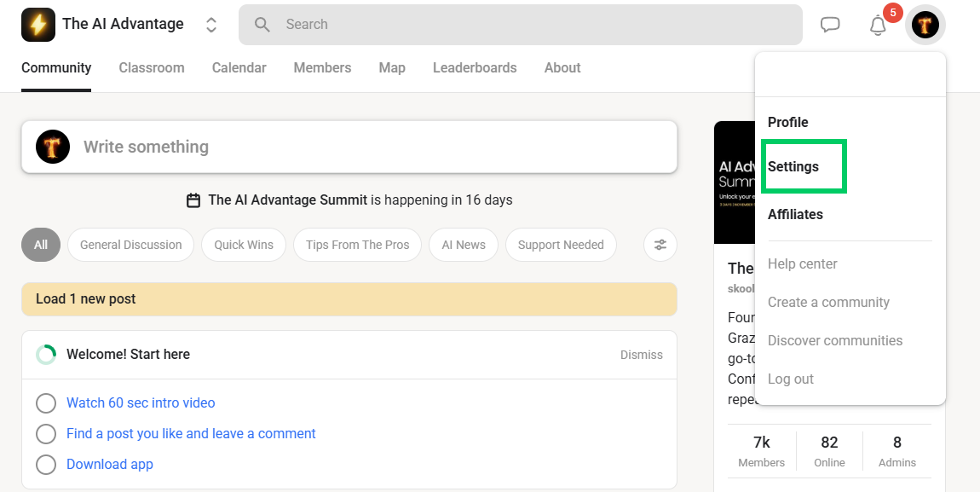Dismiss the Welcome Start here card

[641, 355]
